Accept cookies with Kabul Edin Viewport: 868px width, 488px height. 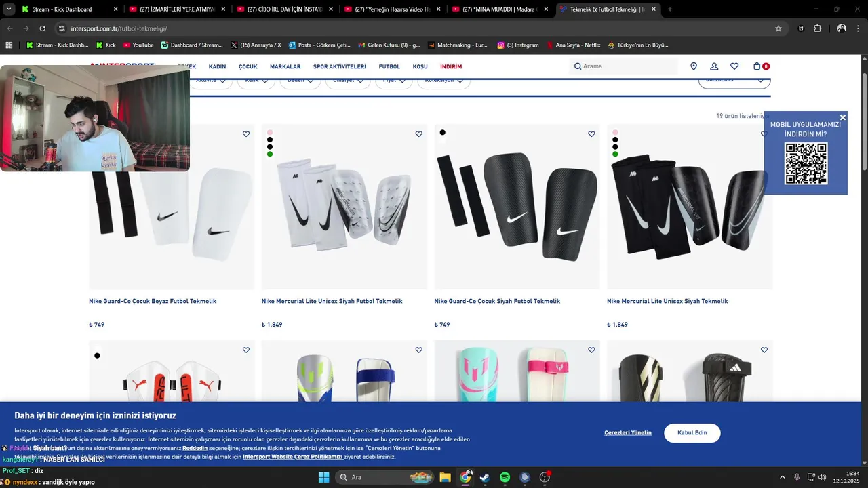point(692,433)
